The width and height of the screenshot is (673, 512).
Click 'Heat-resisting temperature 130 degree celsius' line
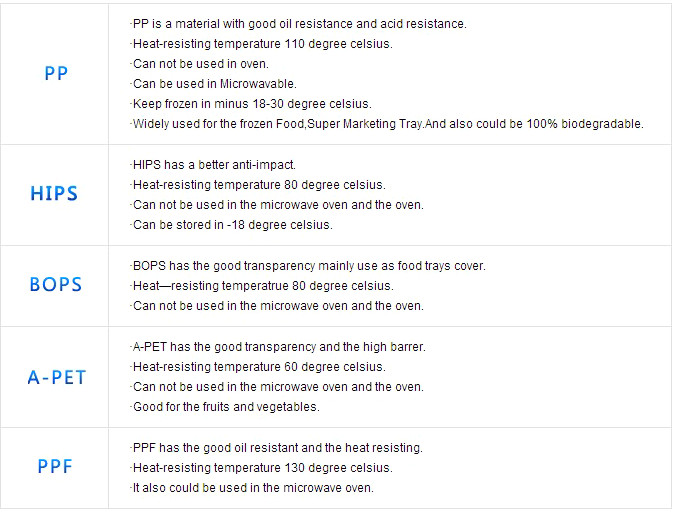click(x=261, y=468)
